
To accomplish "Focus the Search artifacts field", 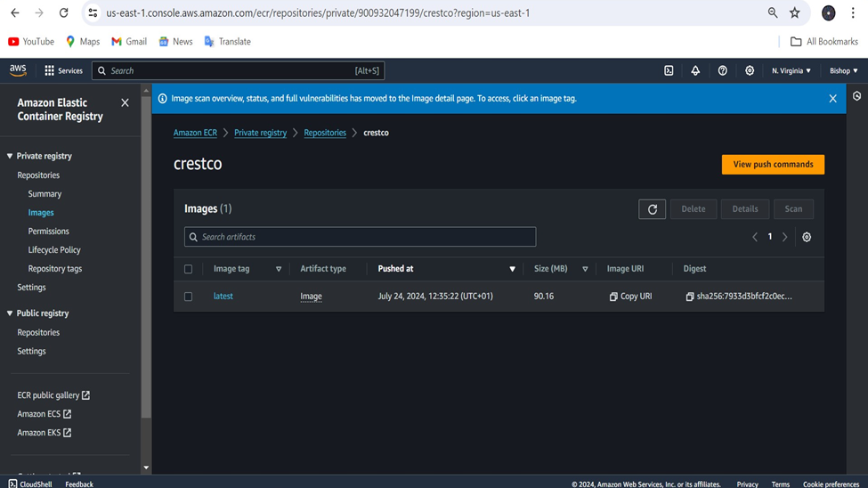I will 360,237.
